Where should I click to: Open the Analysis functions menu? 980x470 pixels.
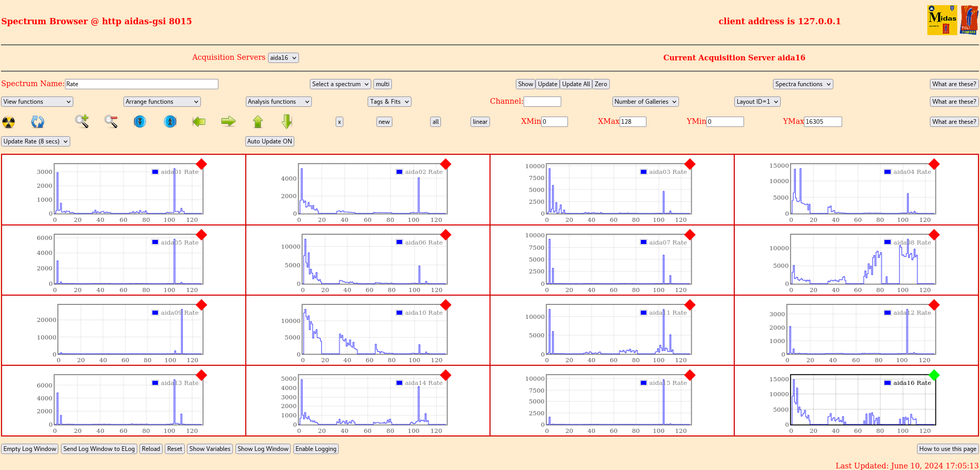[278, 102]
